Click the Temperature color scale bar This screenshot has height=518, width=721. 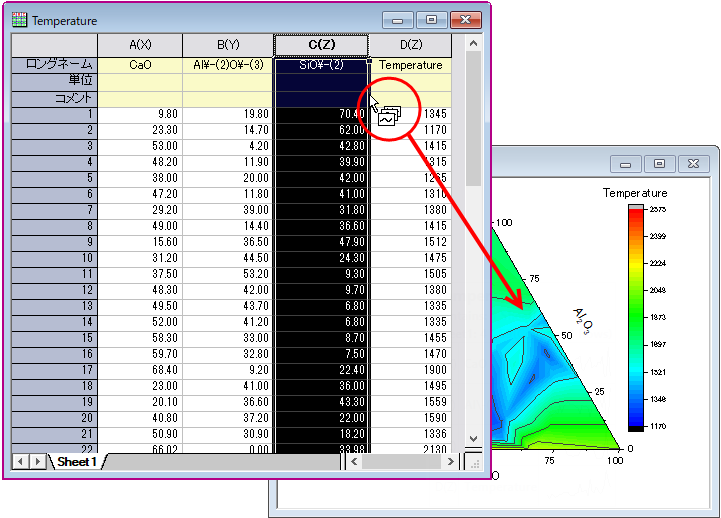[636, 318]
